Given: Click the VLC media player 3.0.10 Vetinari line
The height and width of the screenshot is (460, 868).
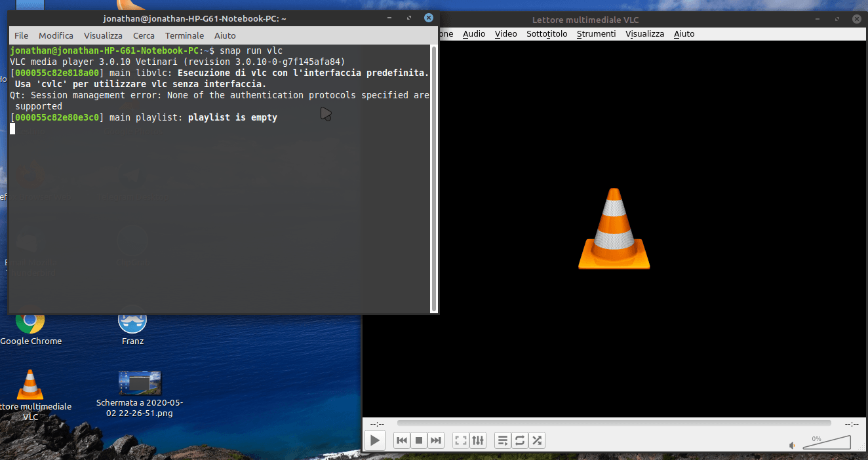Looking at the screenshot, I should click(x=178, y=62).
